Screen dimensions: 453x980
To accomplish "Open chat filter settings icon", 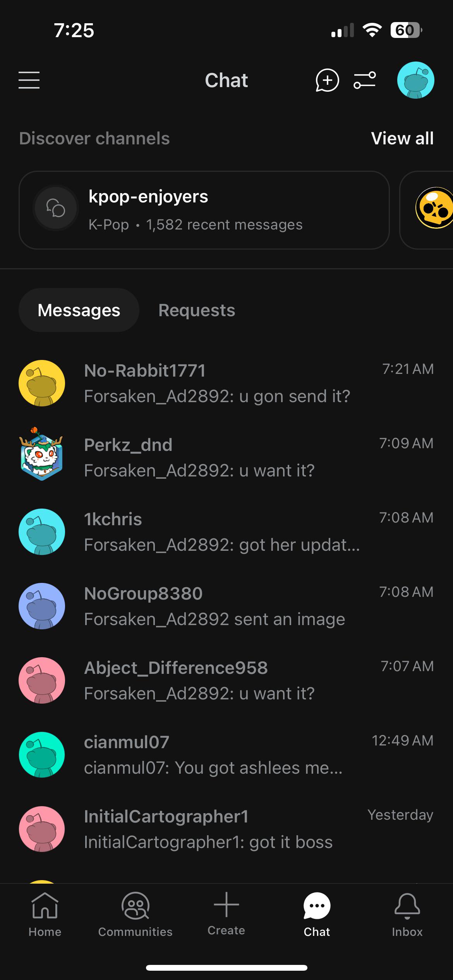I will coord(365,80).
